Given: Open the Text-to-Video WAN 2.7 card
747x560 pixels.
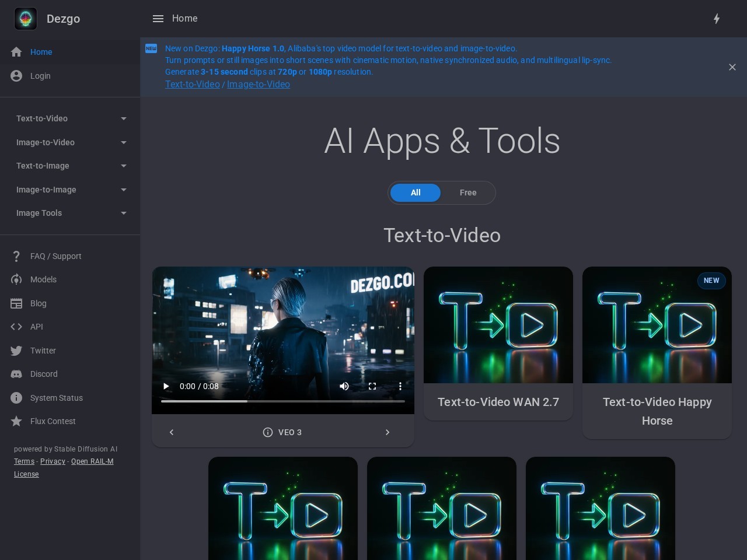Looking at the screenshot, I should [498, 343].
